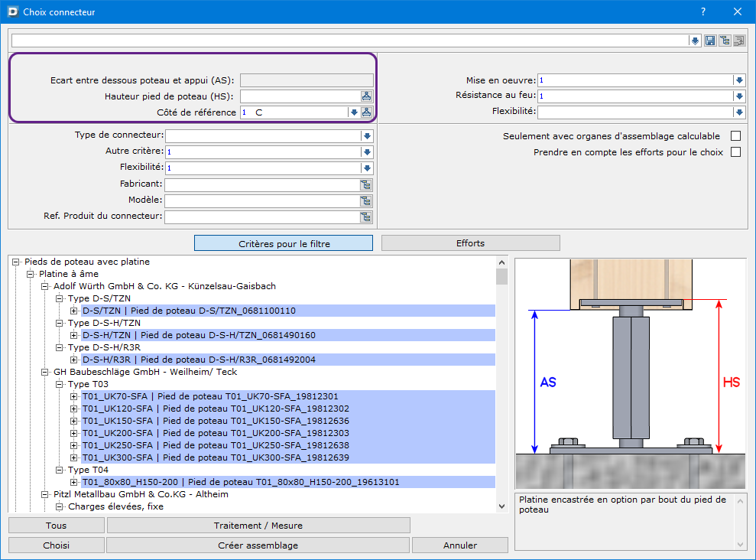Image resolution: width=756 pixels, height=560 pixels.
Task: Click the measure icon beside Côté de référence
Action: tap(367, 112)
